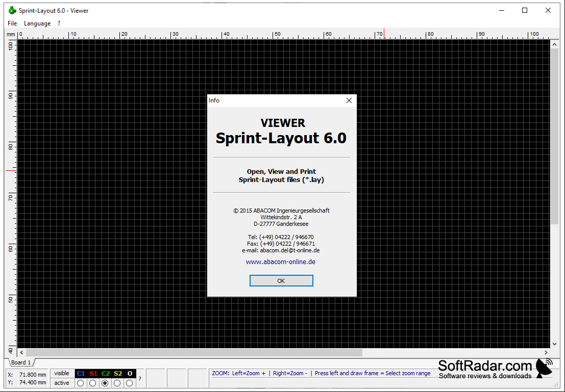Toggle visibility of layer S2
The width and height of the screenshot is (565, 392).
pos(118,374)
